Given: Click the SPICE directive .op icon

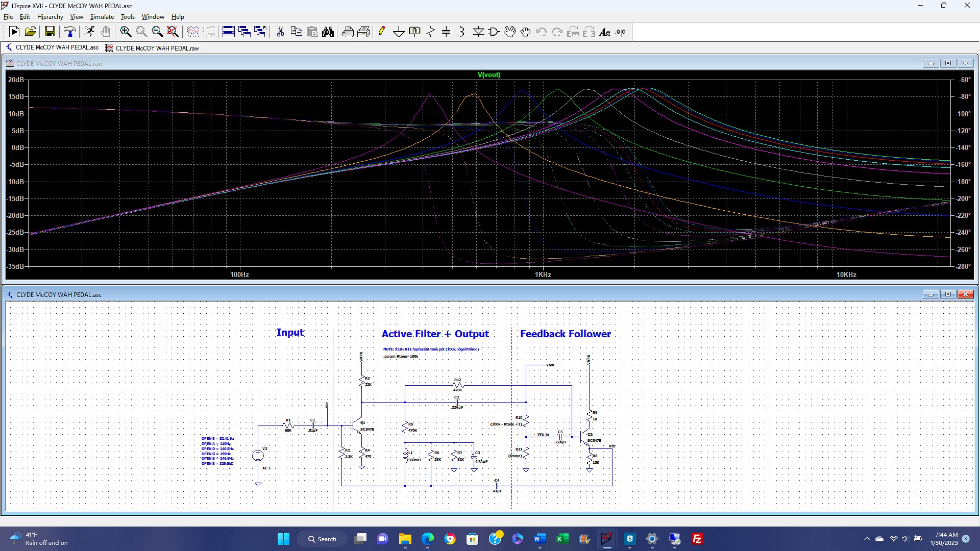Looking at the screenshot, I should [620, 32].
